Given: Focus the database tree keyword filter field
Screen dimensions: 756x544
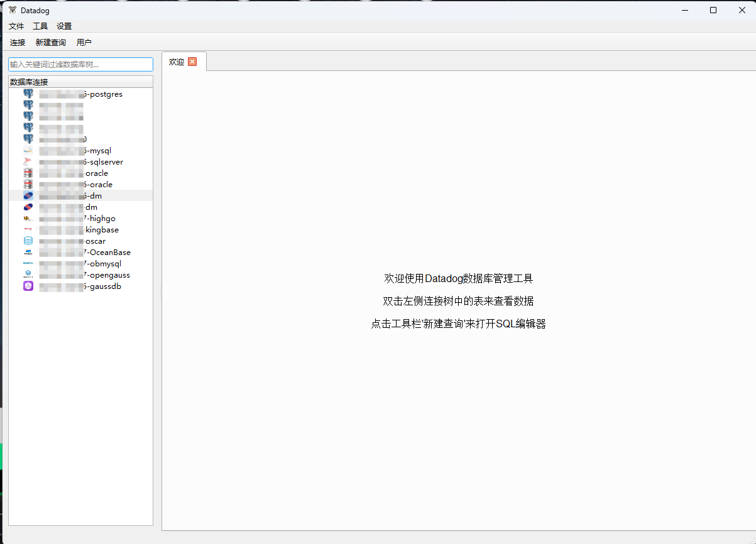Looking at the screenshot, I should 80,64.
